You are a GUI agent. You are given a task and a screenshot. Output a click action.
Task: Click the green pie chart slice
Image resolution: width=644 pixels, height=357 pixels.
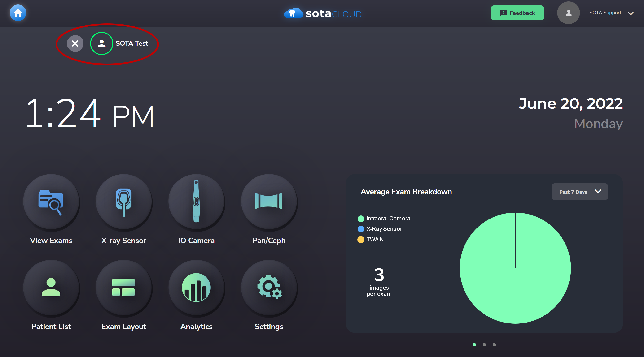coord(515,287)
